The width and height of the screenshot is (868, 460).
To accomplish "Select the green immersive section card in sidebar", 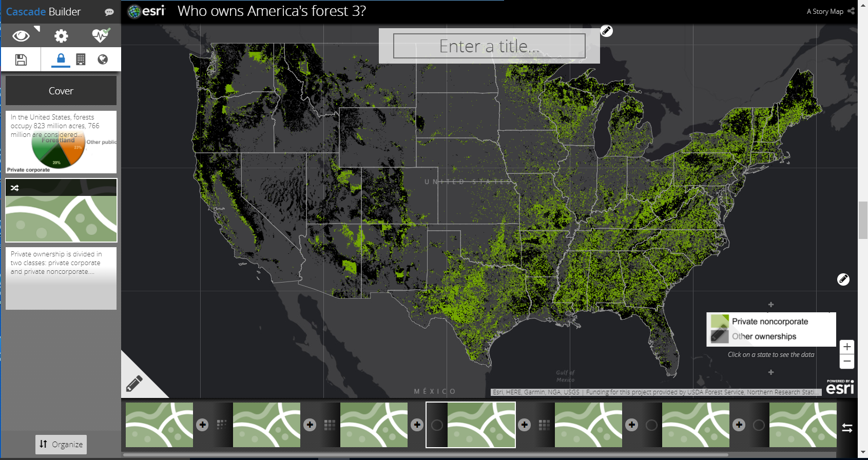I will 61,210.
